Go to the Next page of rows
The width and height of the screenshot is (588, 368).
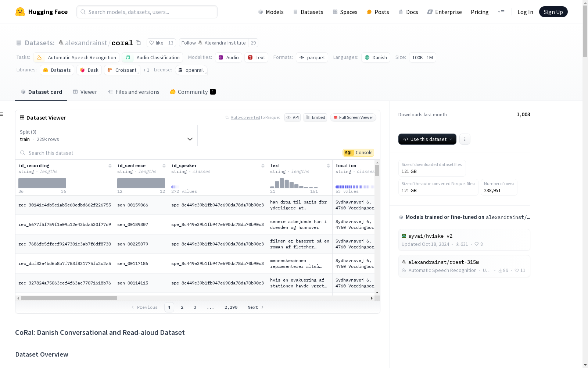coord(256,307)
